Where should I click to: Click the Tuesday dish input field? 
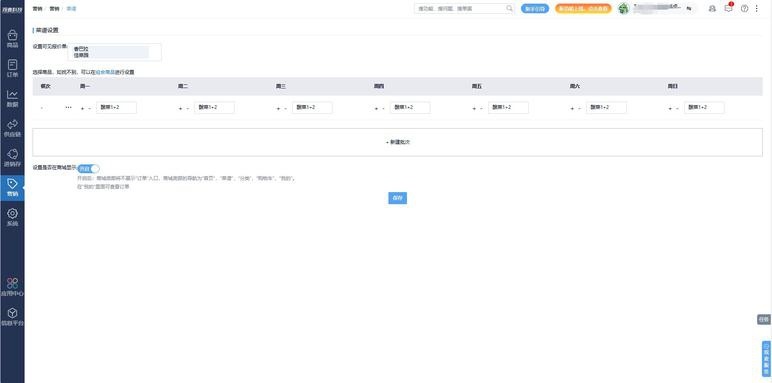[214, 107]
